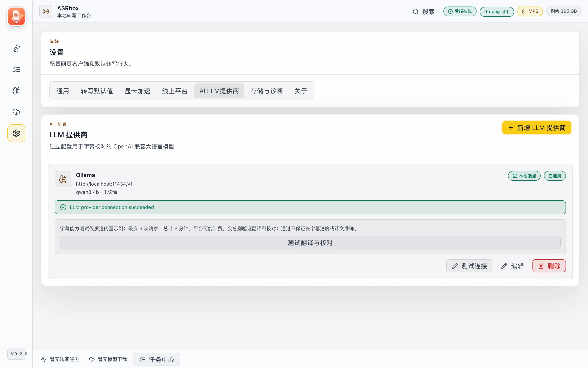The height and width of the screenshot is (368, 588).
Task: Open the settings gear sidebar icon
Action: point(16,133)
